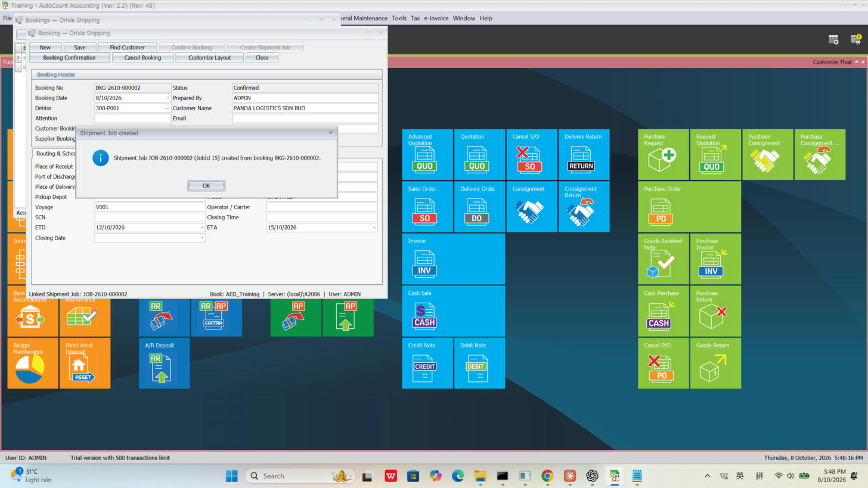Open the Cancel P/O tile
Screen dimensions: 868x488
664,363
